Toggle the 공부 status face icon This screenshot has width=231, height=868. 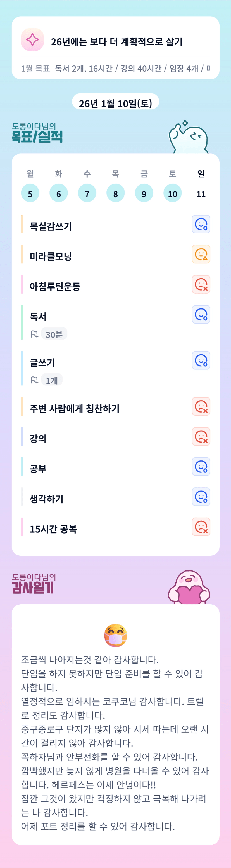point(201,466)
